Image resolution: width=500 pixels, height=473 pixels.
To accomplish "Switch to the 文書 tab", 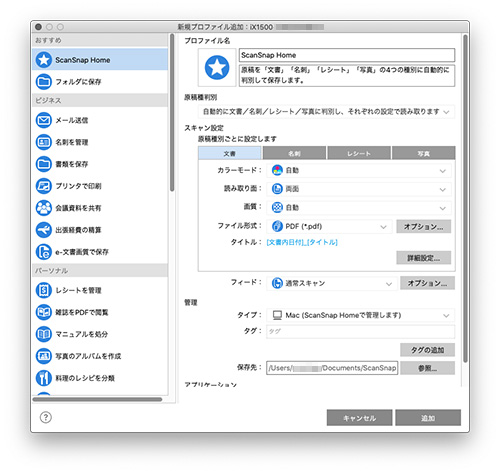I will tap(230, 153).
